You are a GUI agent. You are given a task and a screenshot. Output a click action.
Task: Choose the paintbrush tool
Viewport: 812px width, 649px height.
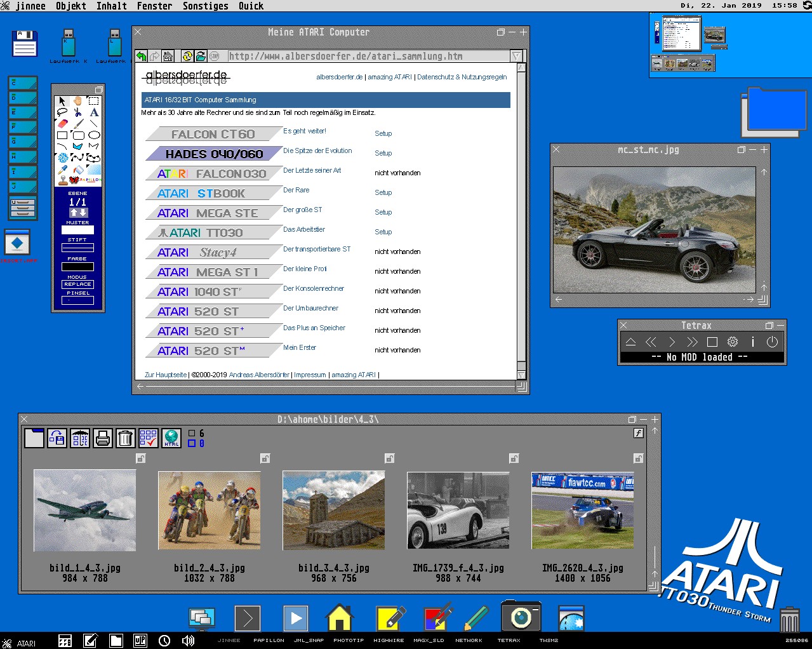[x=77, y=124]
